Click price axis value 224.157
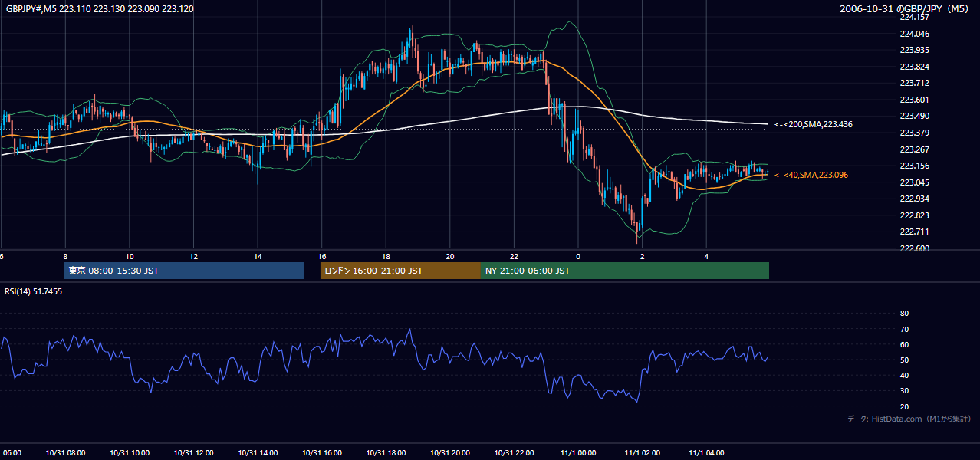 tap(914, 17)
